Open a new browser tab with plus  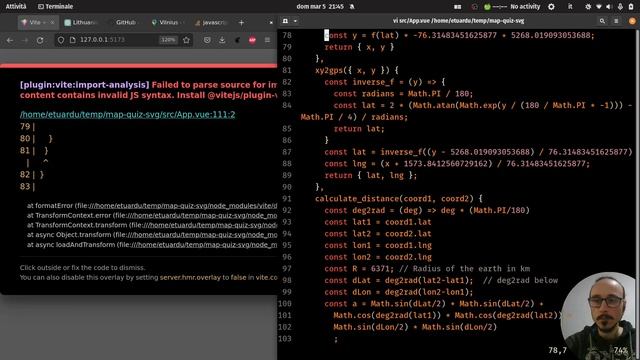241,22
